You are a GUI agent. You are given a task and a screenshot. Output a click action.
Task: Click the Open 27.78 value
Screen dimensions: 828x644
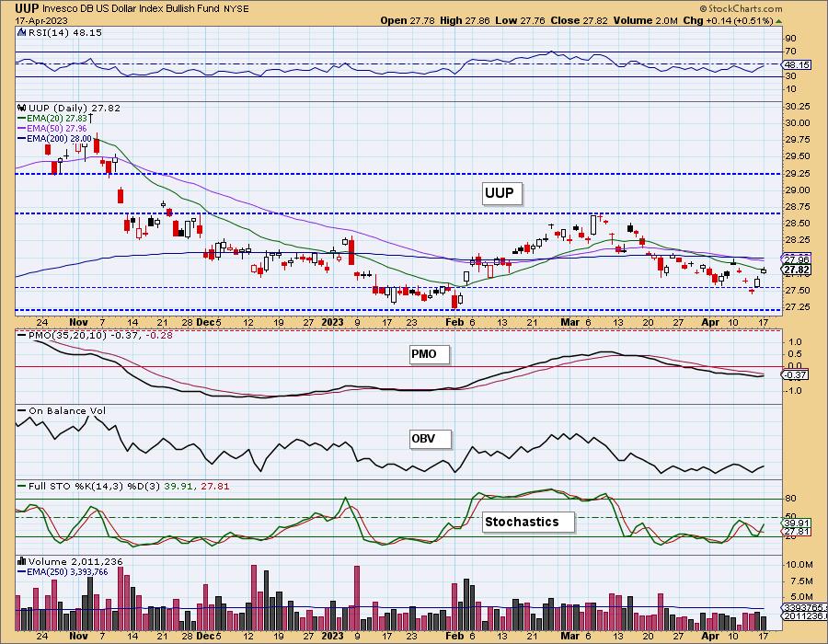pos(408,20)
